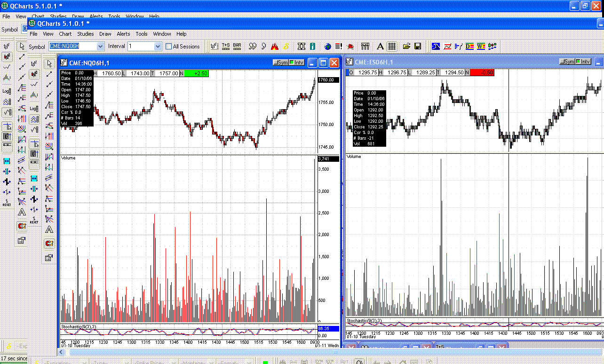Open news headlines via the list icon
This screenshot has height=364, width=604.
click(339, 46)
